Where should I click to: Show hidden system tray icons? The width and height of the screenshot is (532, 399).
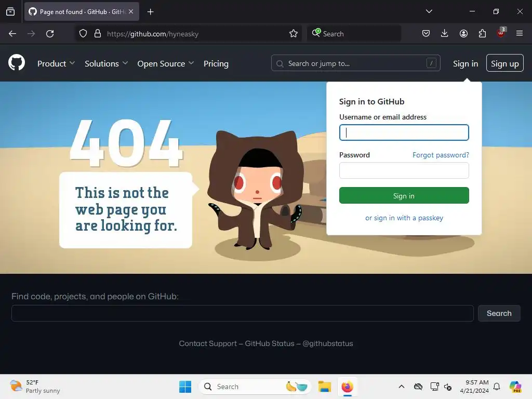pos(402,387)
